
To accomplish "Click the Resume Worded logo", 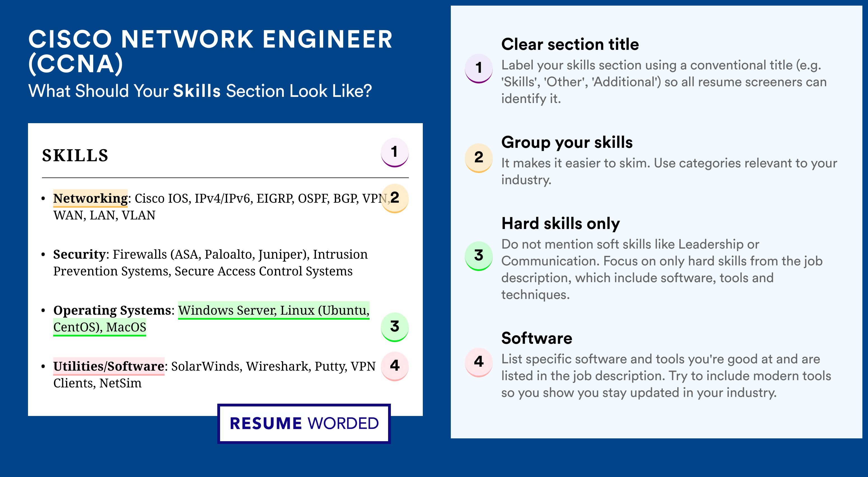I will pos(304,424).
